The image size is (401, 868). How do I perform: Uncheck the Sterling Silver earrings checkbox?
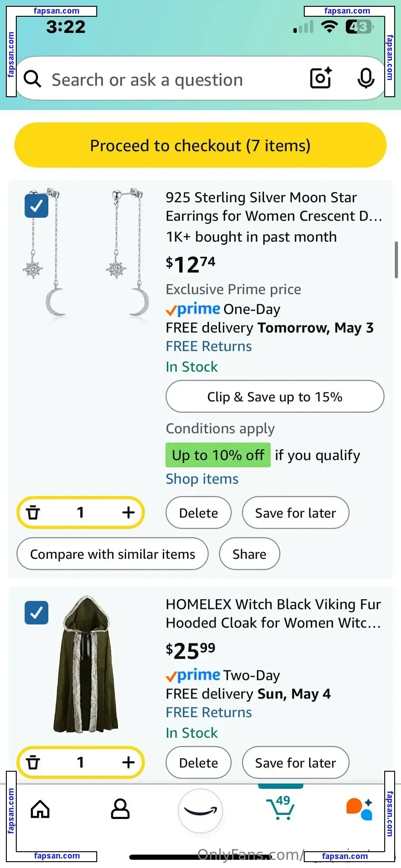click(x=37, y=206)
